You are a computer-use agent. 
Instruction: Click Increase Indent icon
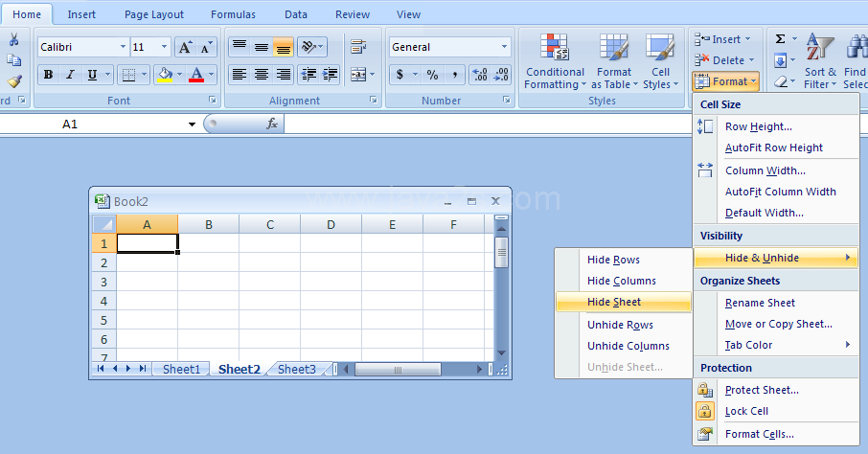coord(330,74)
